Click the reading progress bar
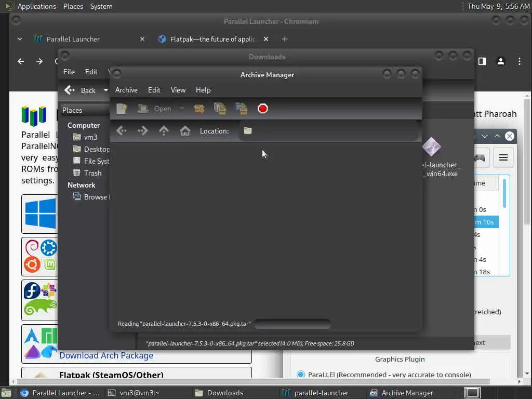The width and height of the screenshot is (532, 399). click(292, 324)
